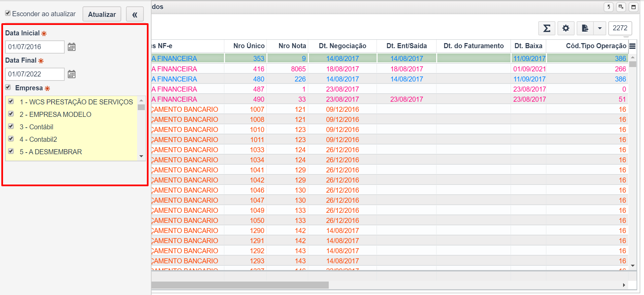
Task: Select row with Nro Único 1290
Action: coord(390,231)
